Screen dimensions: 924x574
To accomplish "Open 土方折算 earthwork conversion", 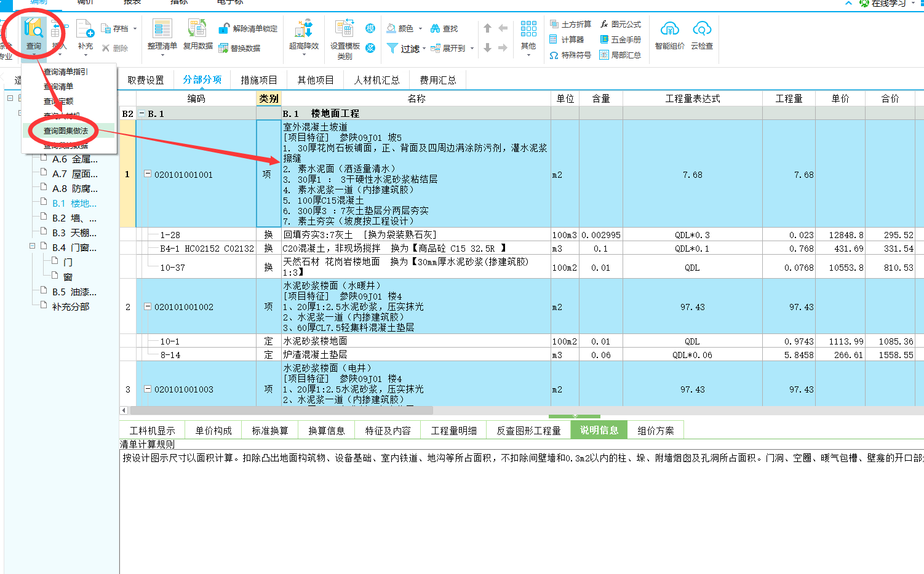I will point(570,25).
